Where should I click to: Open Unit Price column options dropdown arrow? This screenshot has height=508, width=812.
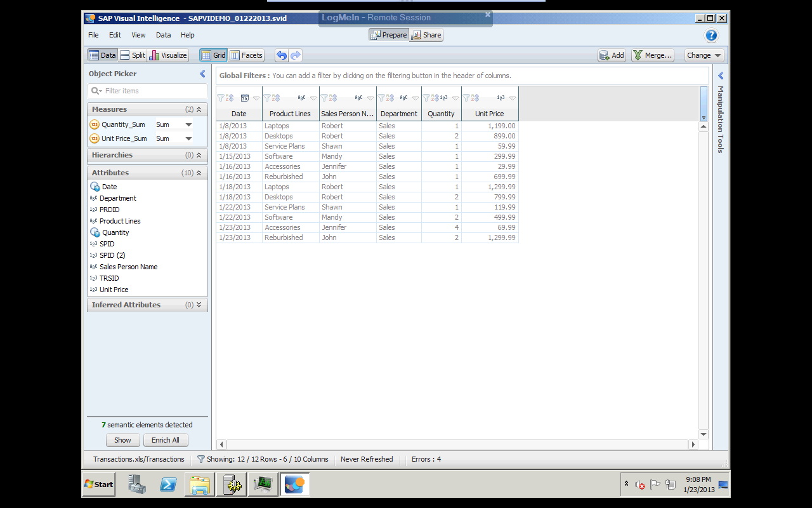tap(513, 98)
